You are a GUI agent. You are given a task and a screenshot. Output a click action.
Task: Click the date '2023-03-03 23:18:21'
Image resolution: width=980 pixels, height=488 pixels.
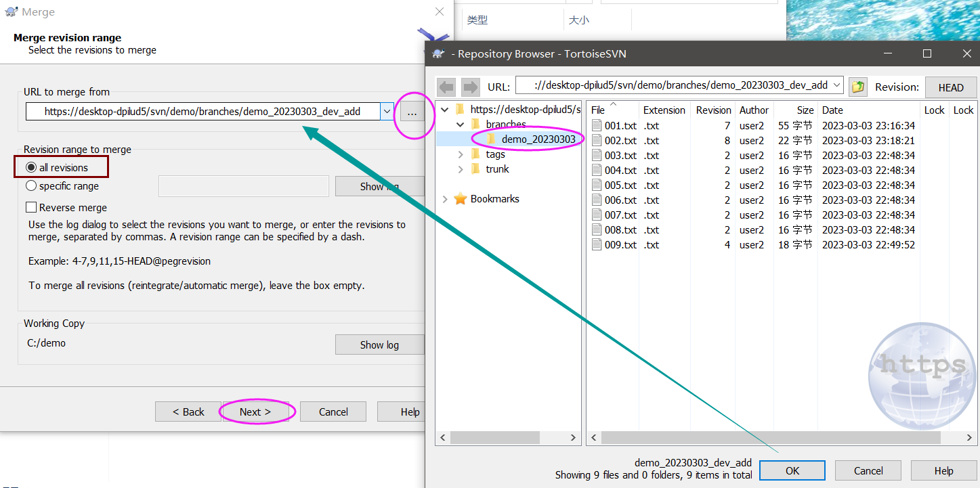[x=868, y=141]
